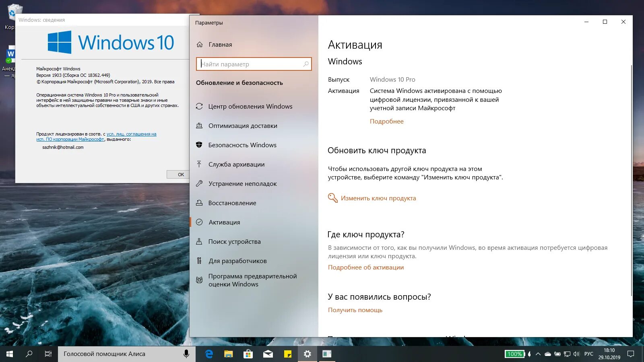Click the volume speaker tray icon
This screenshot has width=644, height=362.
576,354
